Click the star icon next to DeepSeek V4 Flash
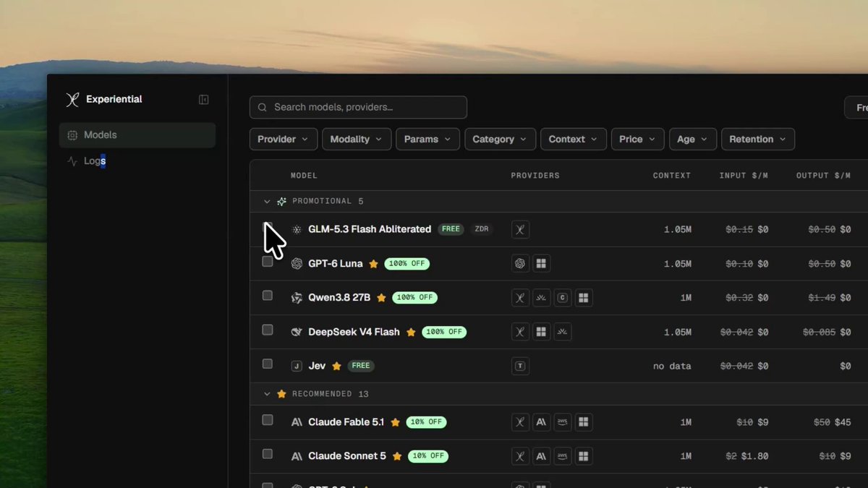The image size is (868, 488). click(411, 333)
